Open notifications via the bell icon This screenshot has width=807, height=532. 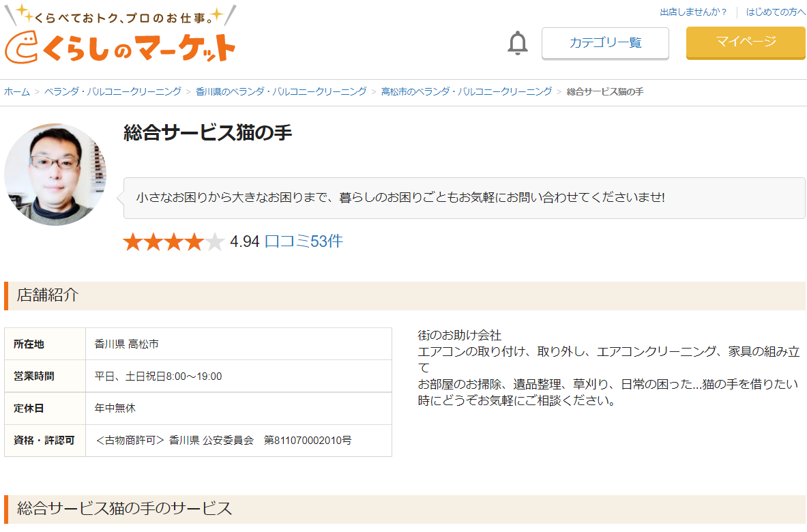pyautogui.click(x=518, y=43)
